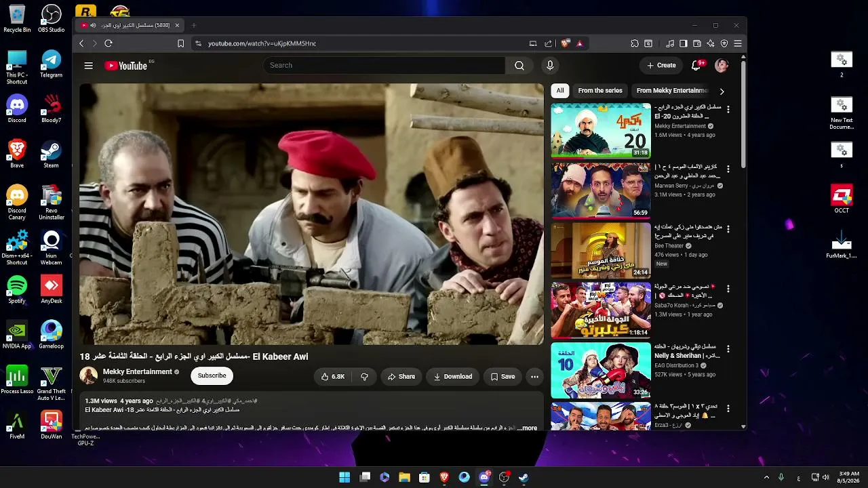This screenshot has width=868, height=488.
Task: Bookmark this page in Brave
Action: coord(180,43)
